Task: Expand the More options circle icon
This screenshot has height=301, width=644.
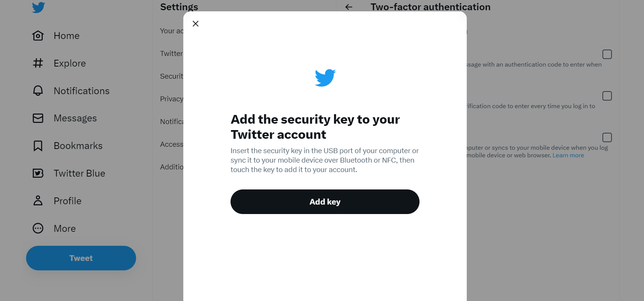Action: coord(38,228)
